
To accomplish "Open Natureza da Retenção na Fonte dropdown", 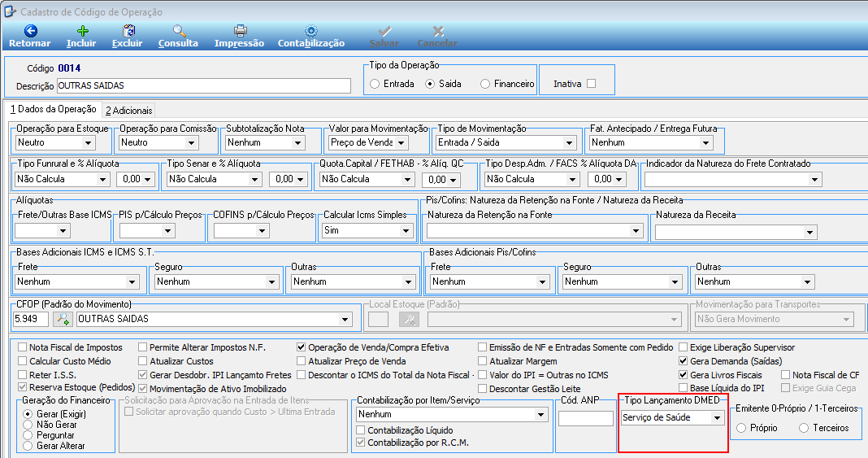I will click(636, 231).
